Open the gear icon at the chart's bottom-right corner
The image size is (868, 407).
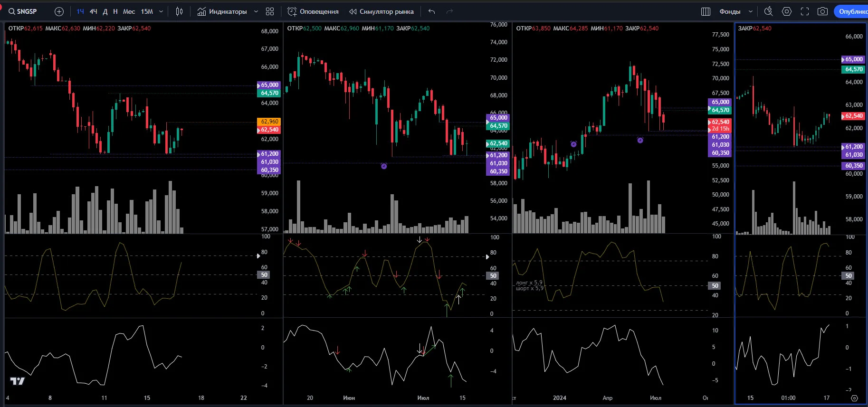pos(854,398)
